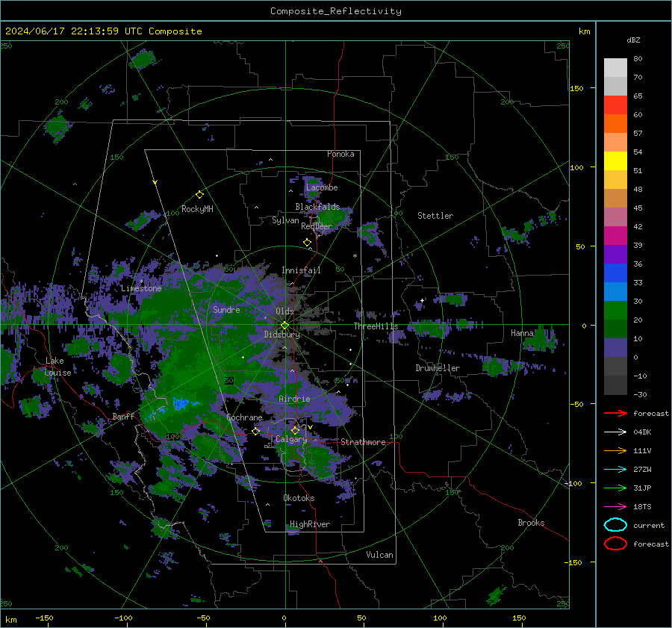Screen dimensions: 672x628
Task: Click the Drumheller town label
Action: point(438,368)
